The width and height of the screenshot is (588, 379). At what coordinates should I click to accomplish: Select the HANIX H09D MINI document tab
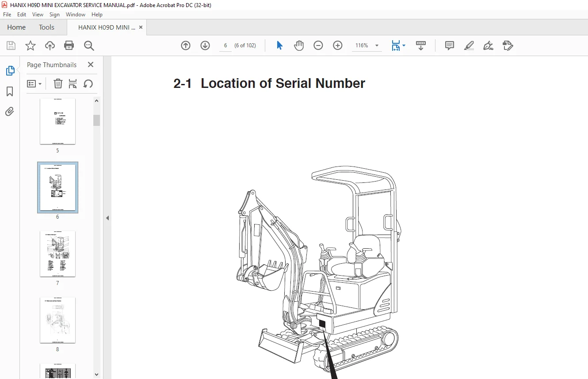click(107, 27)
